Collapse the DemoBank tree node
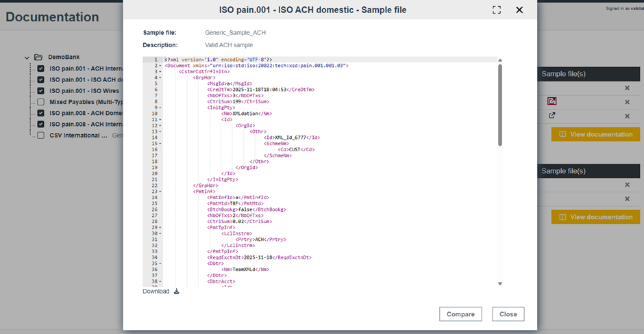 click(27, 57)
